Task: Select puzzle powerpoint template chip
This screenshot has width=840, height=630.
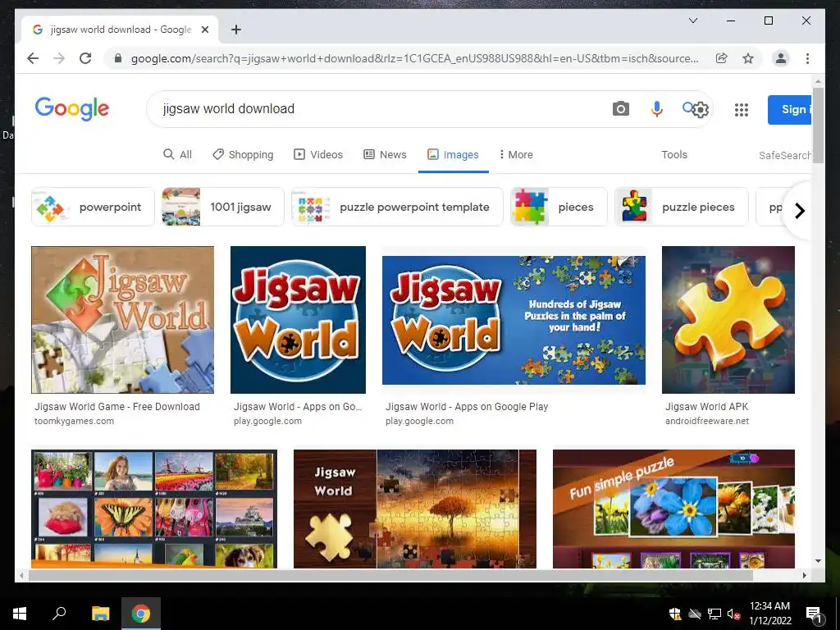Action: coord(397,207)
